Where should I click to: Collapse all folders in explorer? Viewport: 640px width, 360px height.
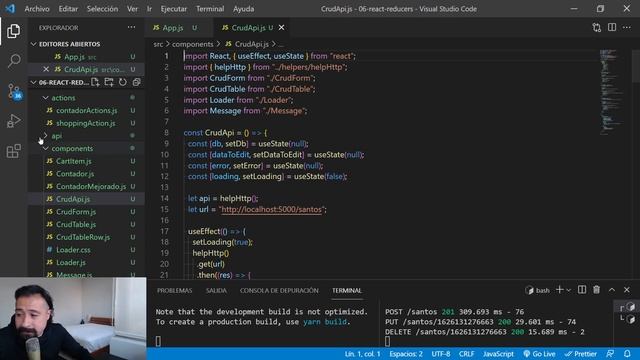click(x=136, y=82)
